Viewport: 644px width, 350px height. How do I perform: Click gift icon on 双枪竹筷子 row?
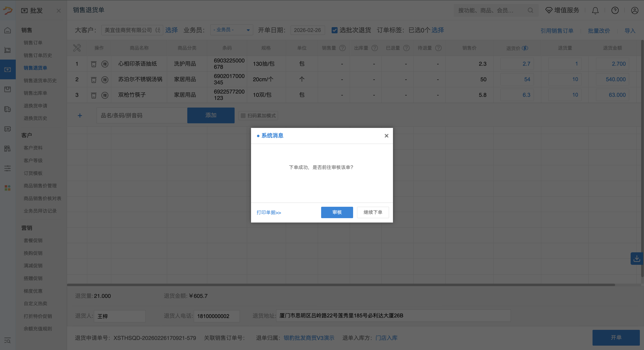tap(105, 95)
